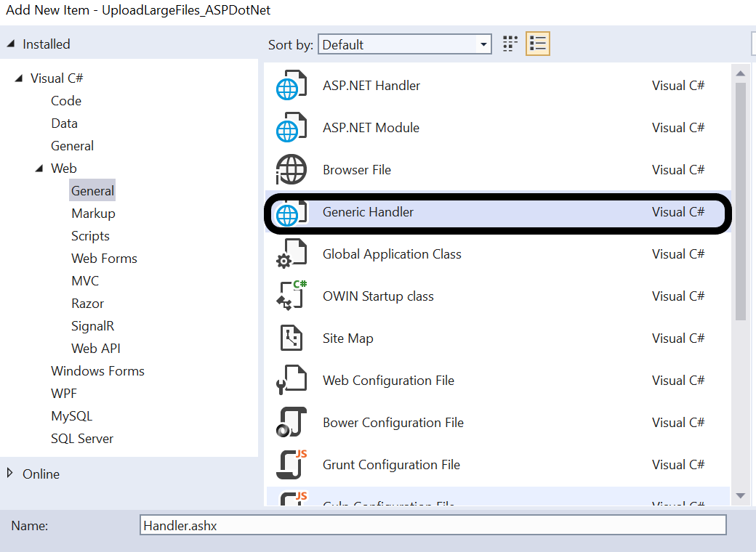The height and width of the screenshot is (552, 756).
Task: Select the Data category
Action: click(x=64, y=123)
